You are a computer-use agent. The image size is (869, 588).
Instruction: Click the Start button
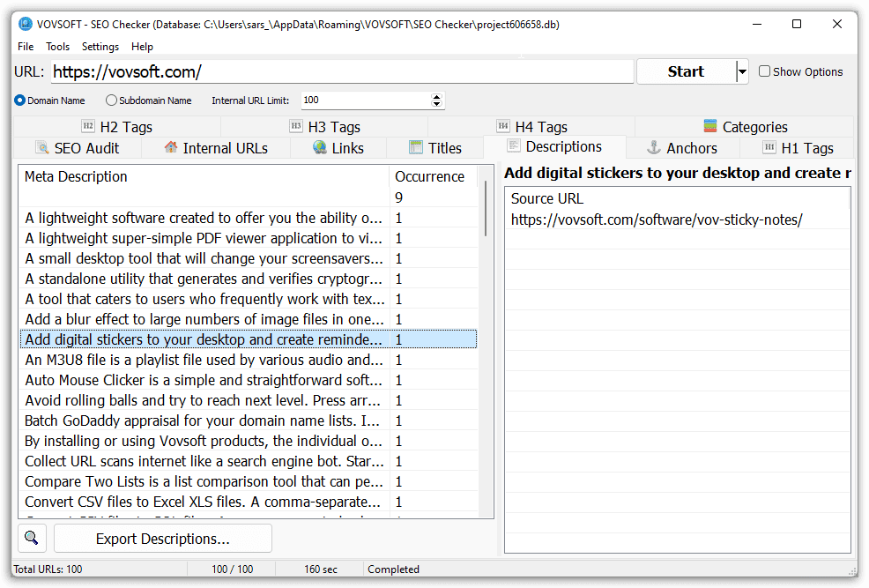click(686, 71)
